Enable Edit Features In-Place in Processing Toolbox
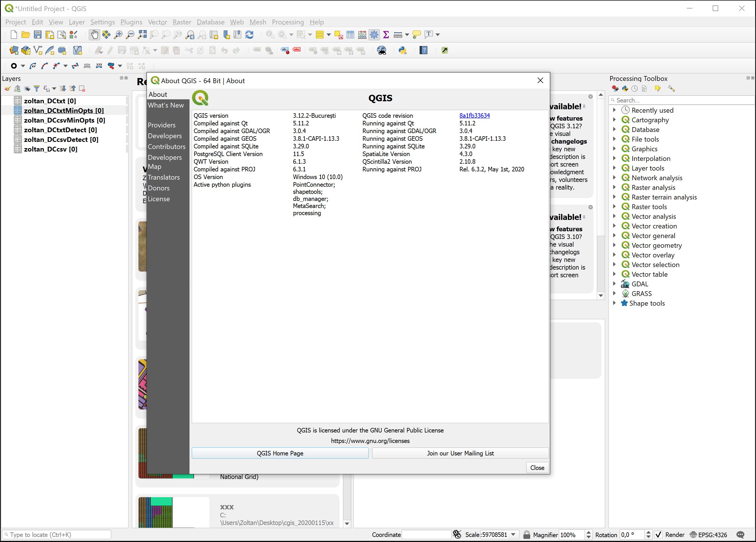 [x=658, y=88]
